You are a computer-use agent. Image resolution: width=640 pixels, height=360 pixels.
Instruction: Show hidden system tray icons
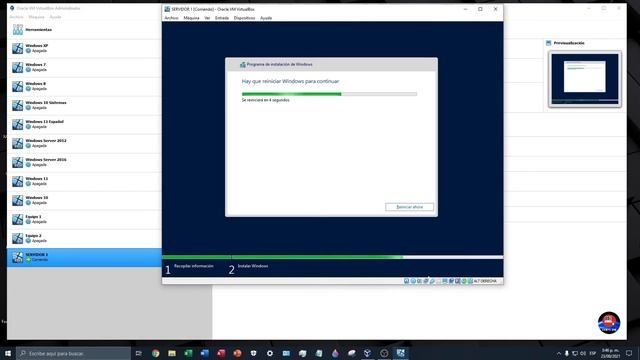(558, 353)
